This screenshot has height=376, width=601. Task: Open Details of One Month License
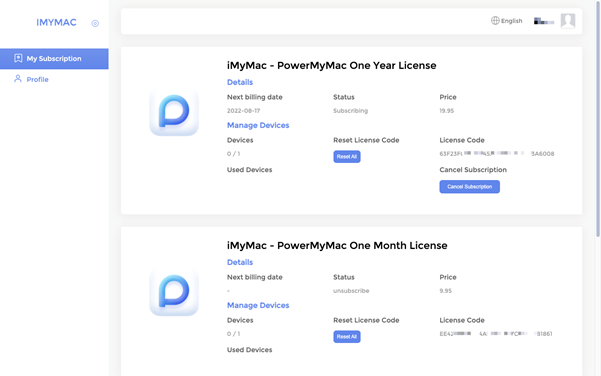(240, 262)
